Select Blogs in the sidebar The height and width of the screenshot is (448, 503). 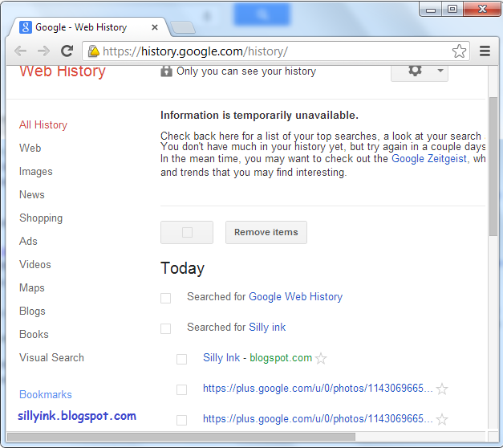click(32, 312)
